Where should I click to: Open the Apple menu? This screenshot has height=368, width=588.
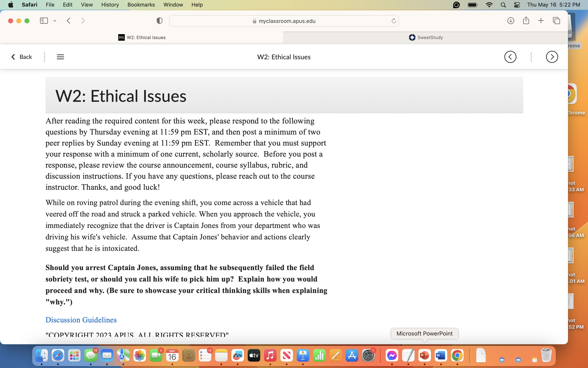(11, 5)
